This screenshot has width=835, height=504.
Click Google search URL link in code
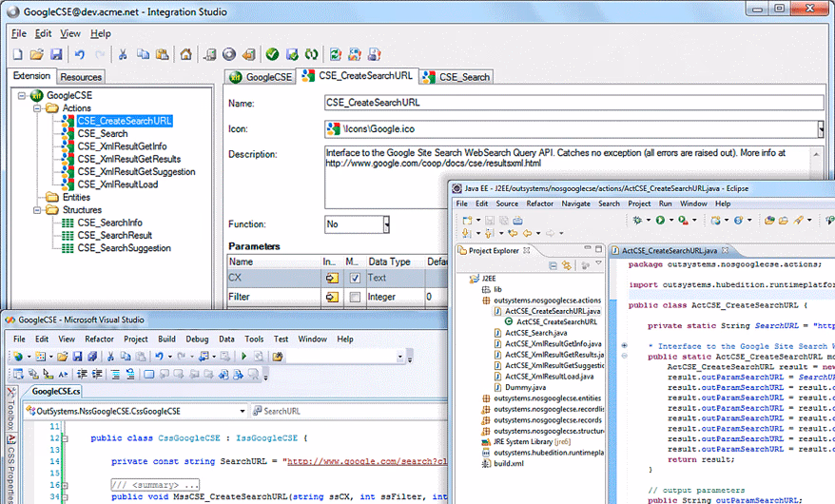click(367, 461)
